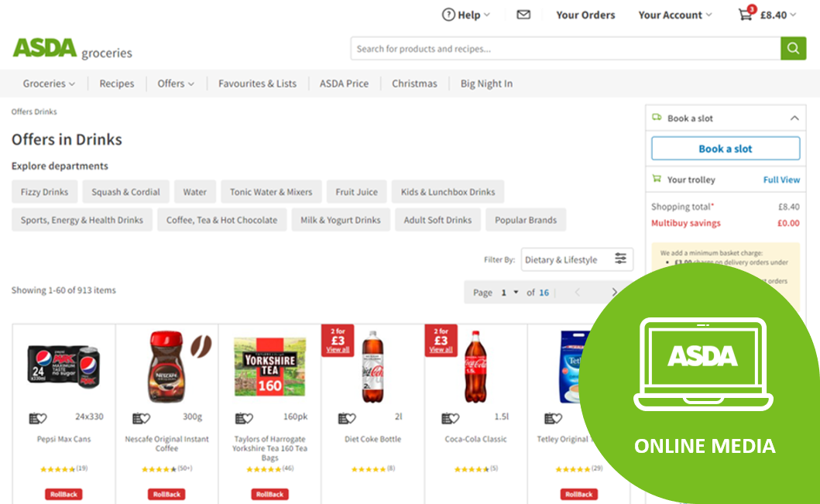Viewport: 820px width, 504px height.
Task: Browse Squash & Cordial department
Action: click(125, 192)
